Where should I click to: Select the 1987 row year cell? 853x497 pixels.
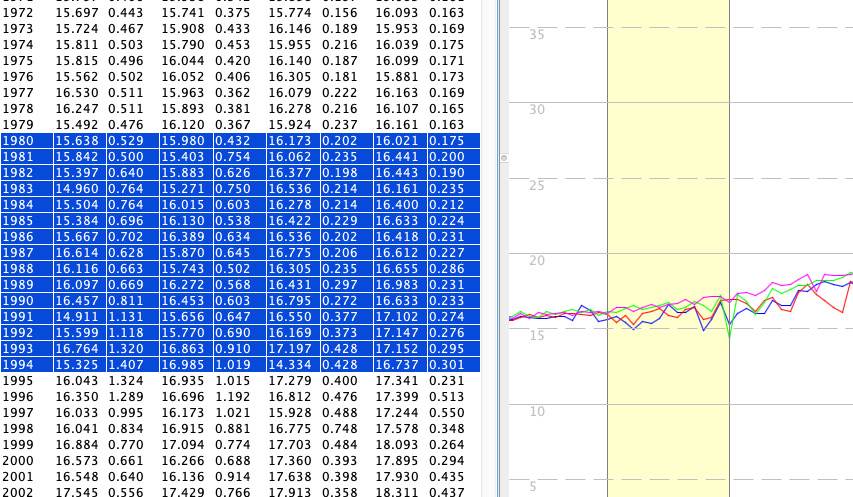click(x=19, y=253)
